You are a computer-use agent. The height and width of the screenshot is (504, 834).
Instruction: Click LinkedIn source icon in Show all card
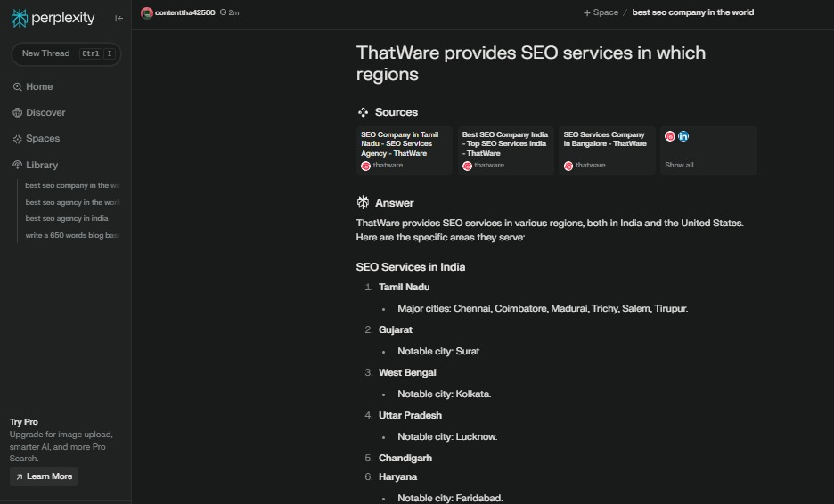click(x=683, y=136)
